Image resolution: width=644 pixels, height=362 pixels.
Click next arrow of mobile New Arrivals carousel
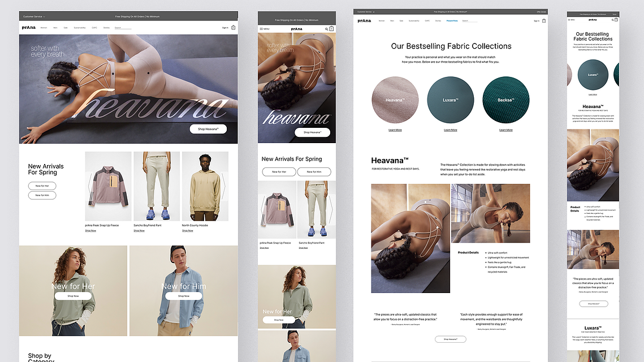point(331,209)
